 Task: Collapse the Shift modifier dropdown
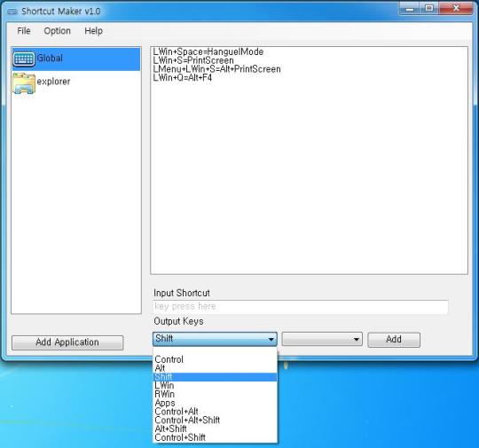[x=215, y=339]
